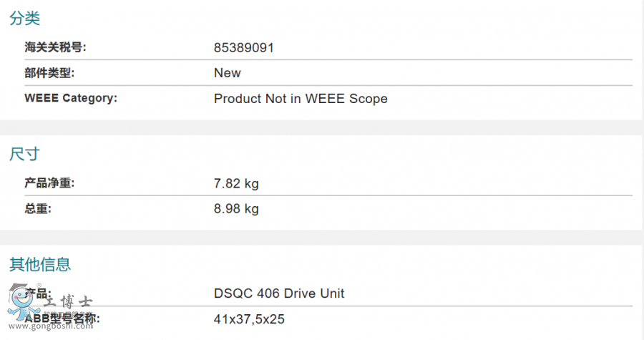Screen dimensions: 644x340
Task: Click the 产品 label under 其他信息
Action: pos(40,292)
